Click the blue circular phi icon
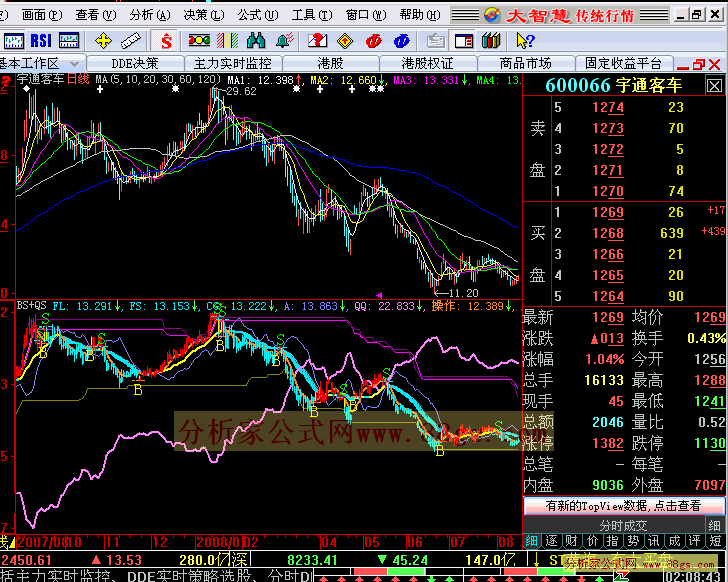 [x=402, y=41]
